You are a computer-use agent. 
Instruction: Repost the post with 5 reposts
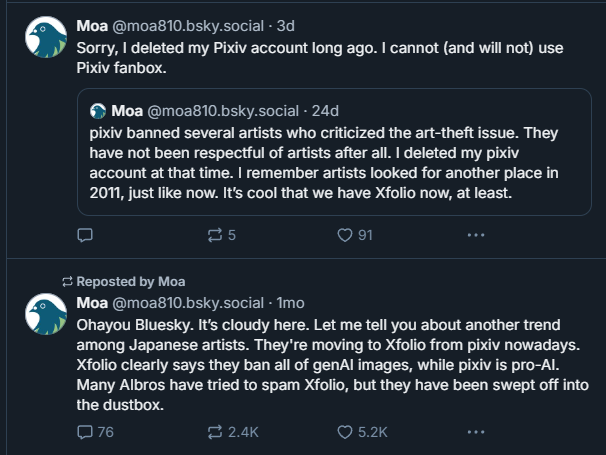click(213, 235)
